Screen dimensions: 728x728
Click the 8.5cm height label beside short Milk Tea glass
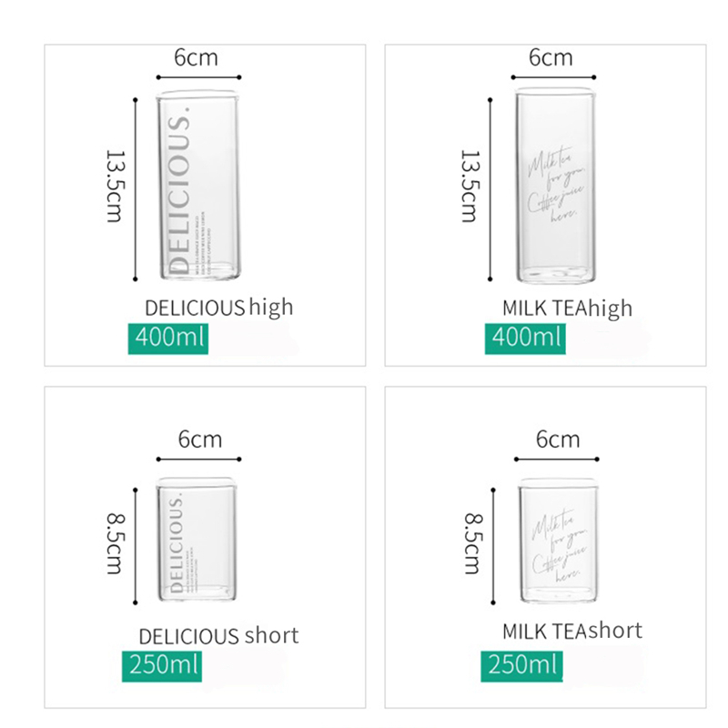(473, 544)
